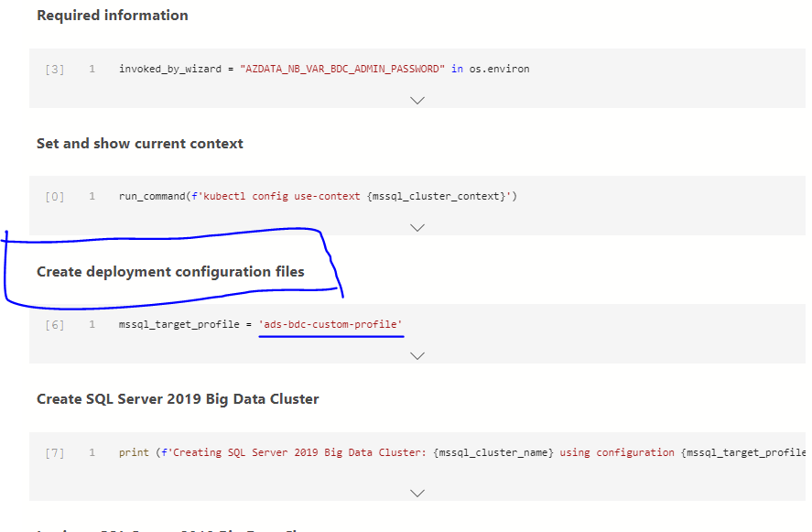Click {mssql_cluster_name} in the print line

pos(493,452)
